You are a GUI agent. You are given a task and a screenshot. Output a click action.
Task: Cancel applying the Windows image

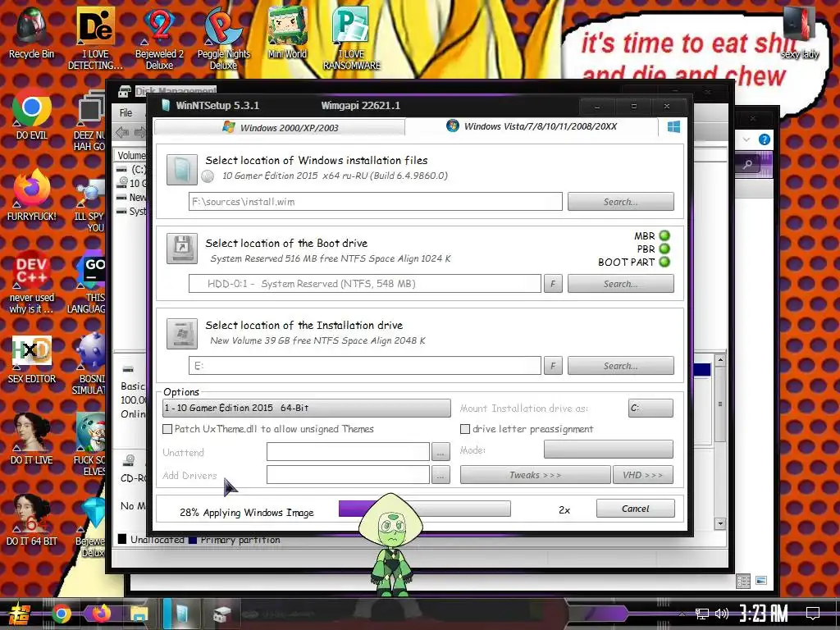tap(636, 509)
